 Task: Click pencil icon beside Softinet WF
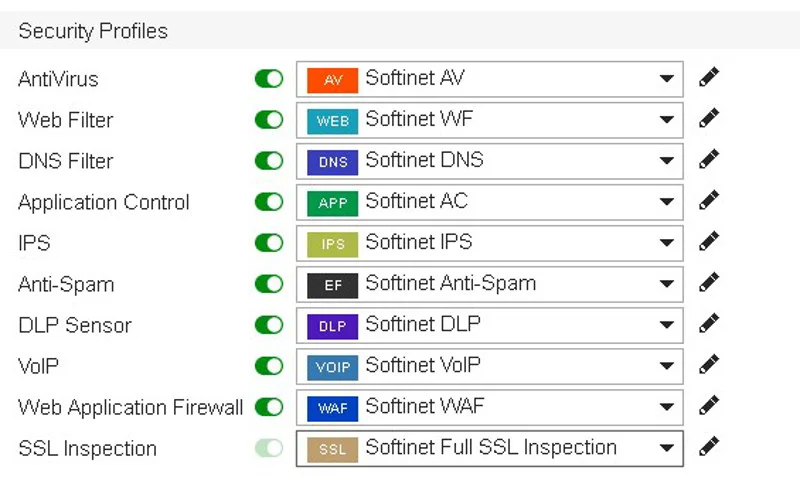point(709,118)
